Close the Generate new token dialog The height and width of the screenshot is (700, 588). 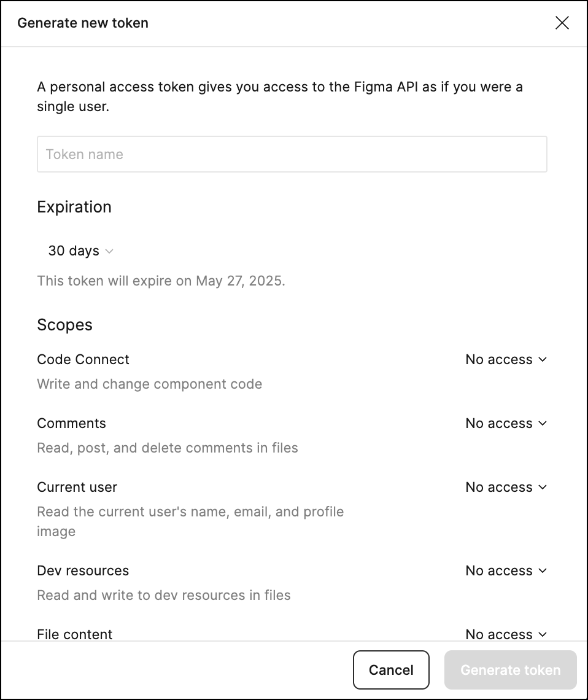pos(562,23)
